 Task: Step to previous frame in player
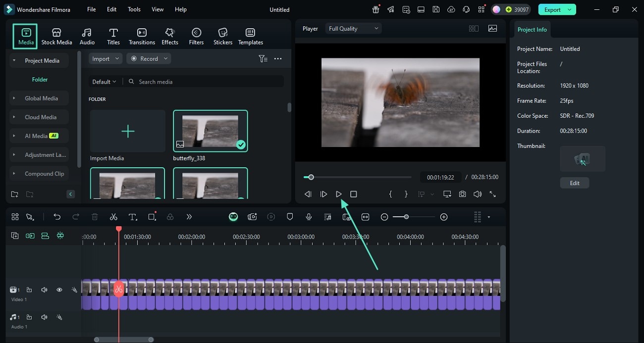coord(308,194)
